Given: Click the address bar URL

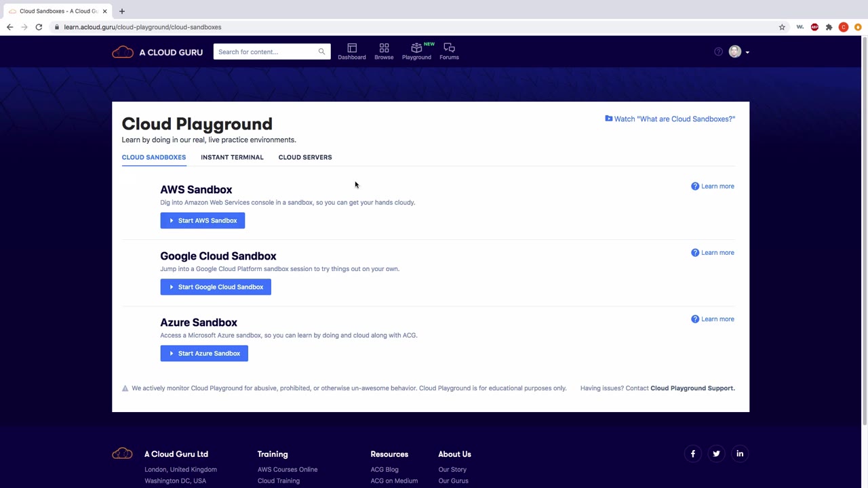Looking at the screenshot, I should (x=142, y=27).
